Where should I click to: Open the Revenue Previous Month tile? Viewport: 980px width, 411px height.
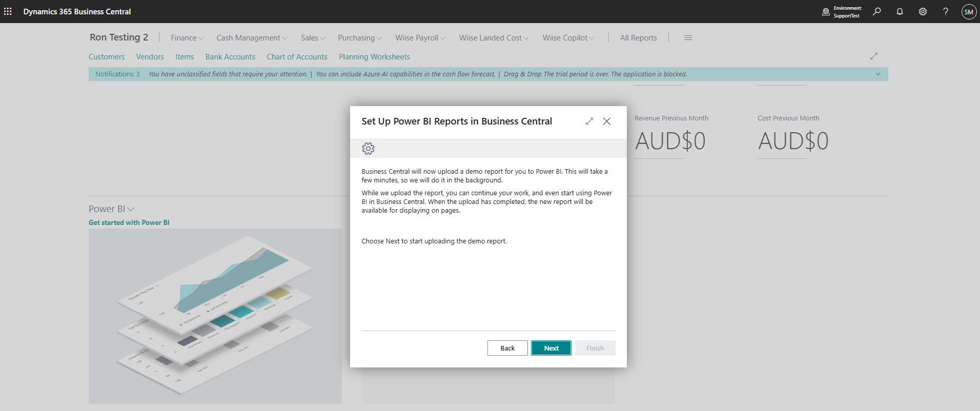pos(671,136)
